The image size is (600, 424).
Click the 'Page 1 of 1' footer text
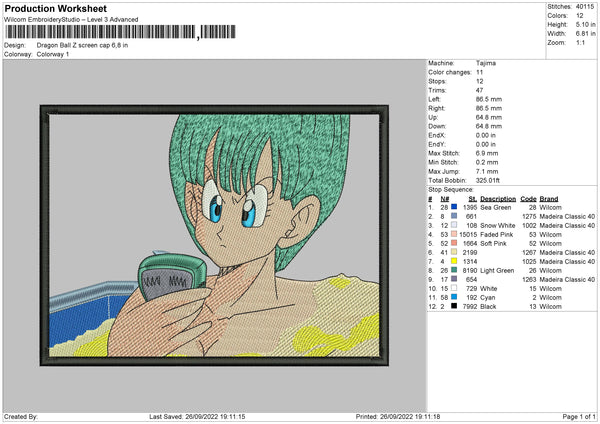[579, 417]
